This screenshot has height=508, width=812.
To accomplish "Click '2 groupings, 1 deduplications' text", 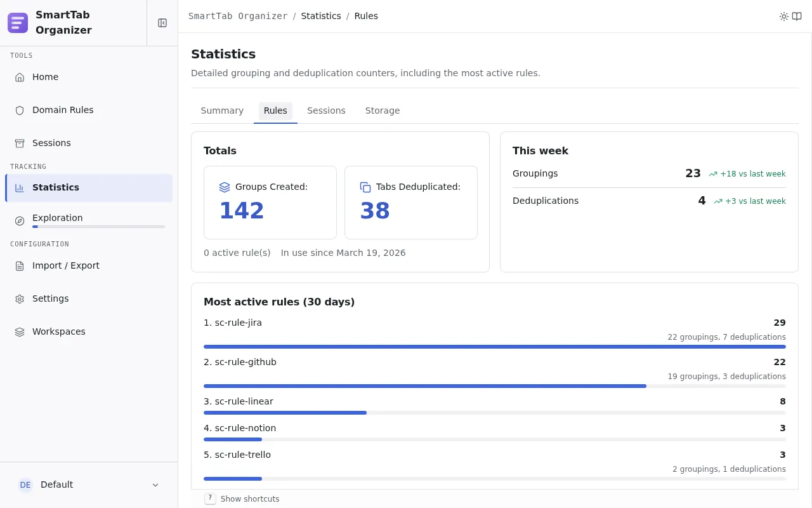I will point(729,469).
